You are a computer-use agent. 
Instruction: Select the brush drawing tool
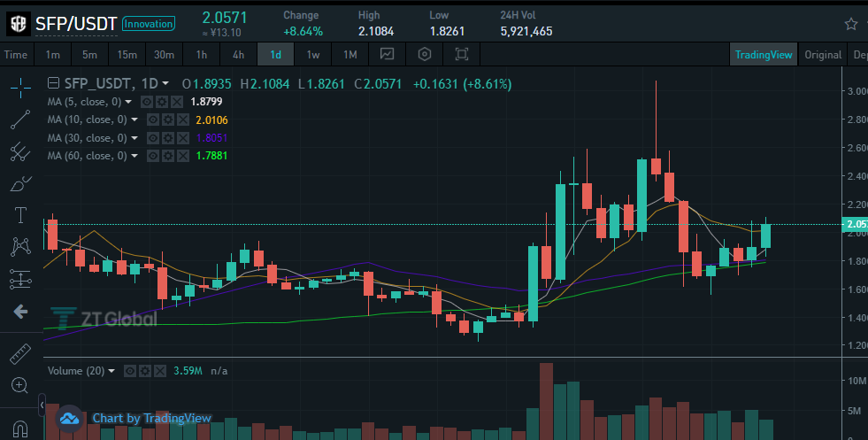(20, 183)
